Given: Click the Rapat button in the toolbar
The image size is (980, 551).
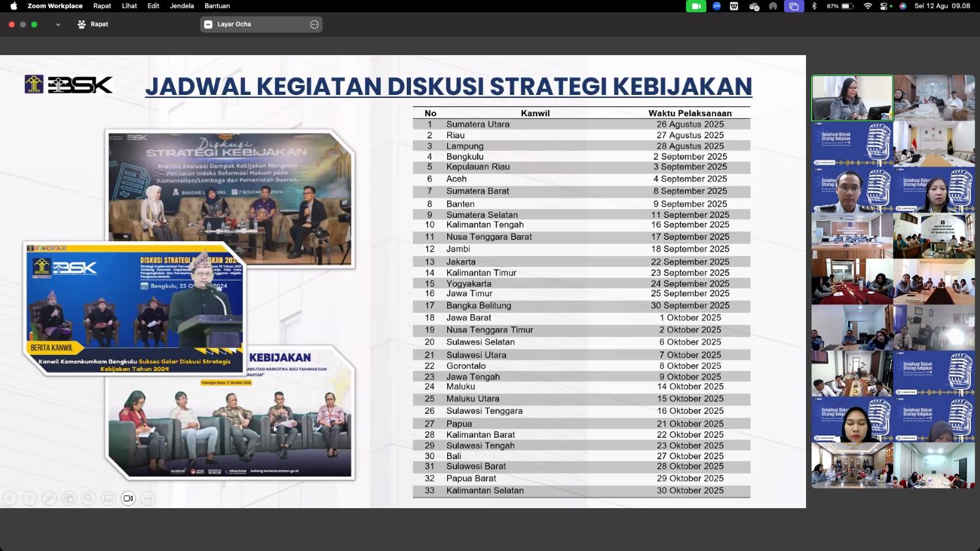Looking at the screenshot, I should click(93, 24).
